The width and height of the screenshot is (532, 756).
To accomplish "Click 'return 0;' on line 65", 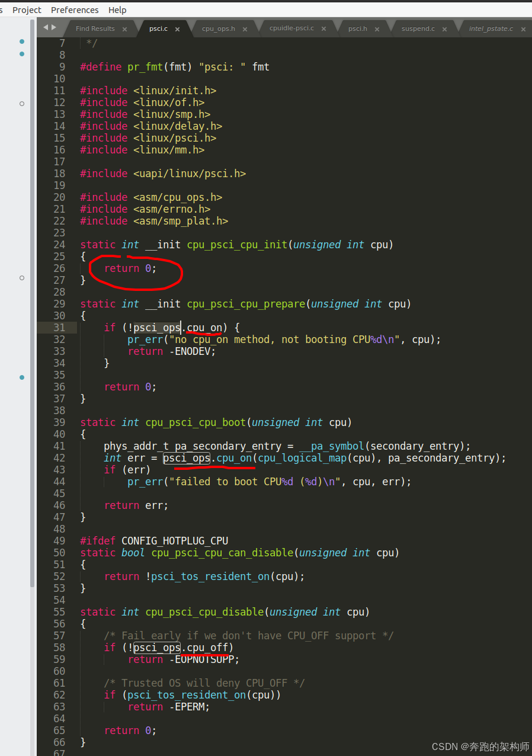I will coord(130,731).
